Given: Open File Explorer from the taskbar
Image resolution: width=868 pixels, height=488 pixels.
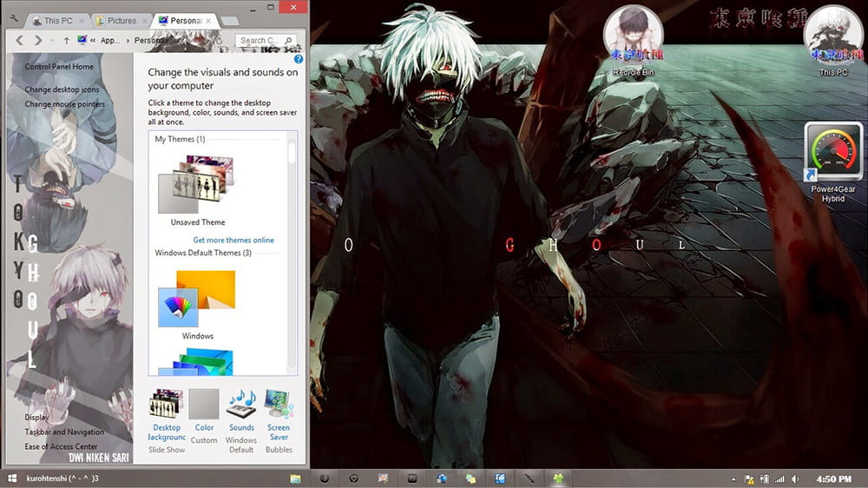Looking at the screenshot, I should point(296,478).
